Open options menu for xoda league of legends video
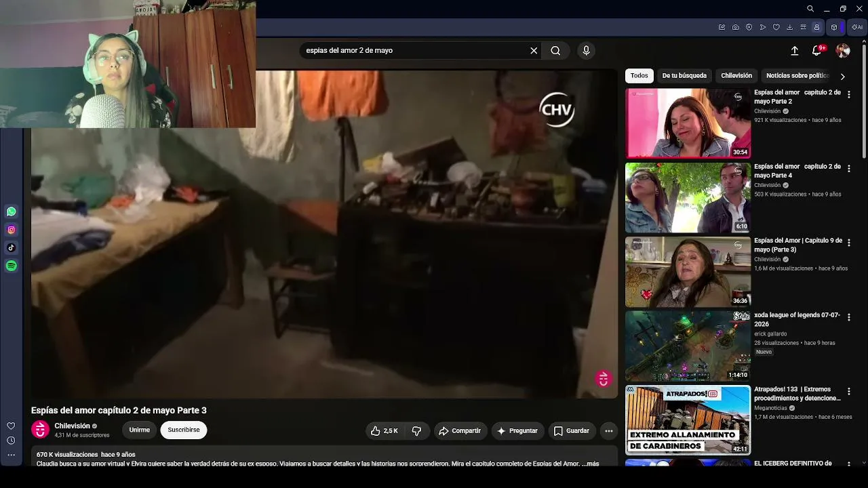The image size is (868, 488). pyautogui.click(x=848, y=317)
